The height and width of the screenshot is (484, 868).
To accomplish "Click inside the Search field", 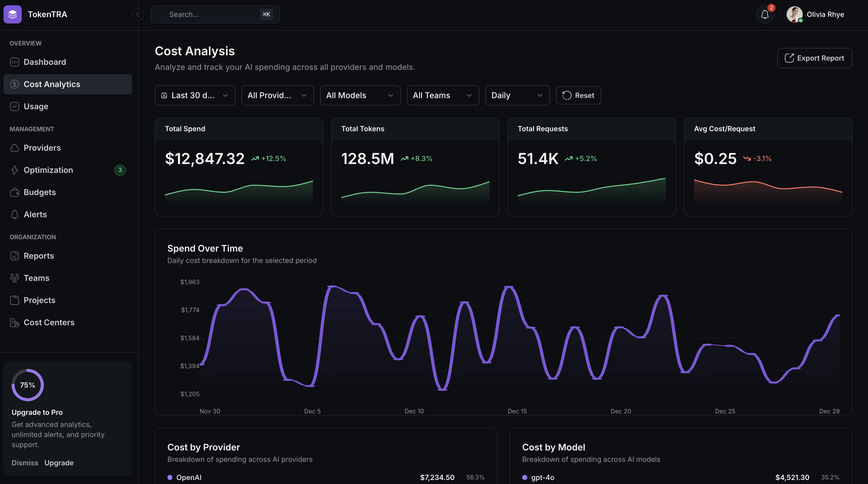I will pos(209,14).
